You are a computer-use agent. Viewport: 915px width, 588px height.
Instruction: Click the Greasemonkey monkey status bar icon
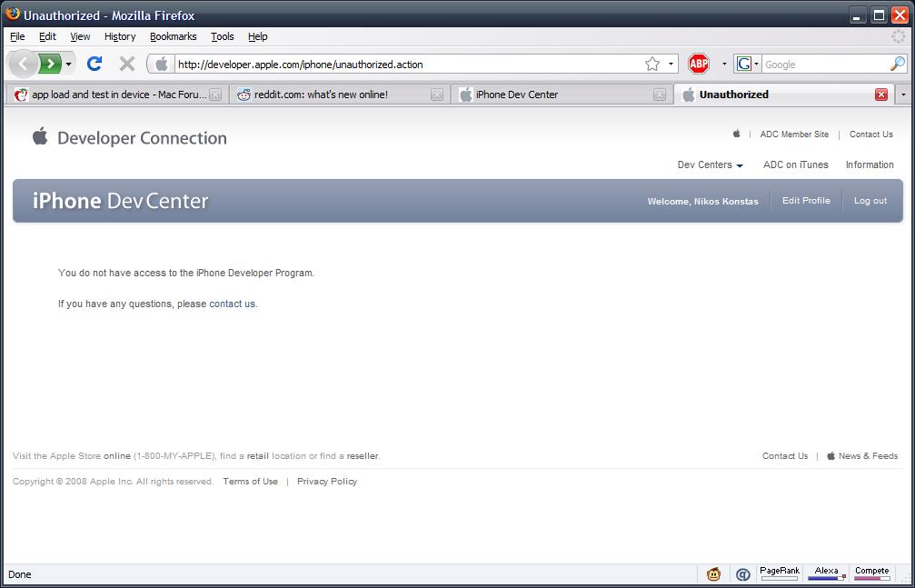tap(713, 574)
